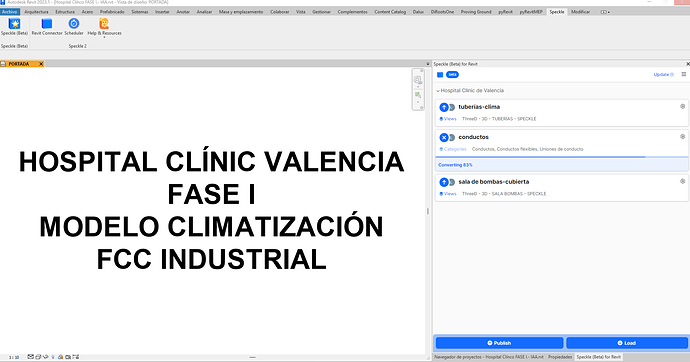Switch to the Vista ribbon tab
This screenshot has width=690, height=362.
[x=301, y=12]
